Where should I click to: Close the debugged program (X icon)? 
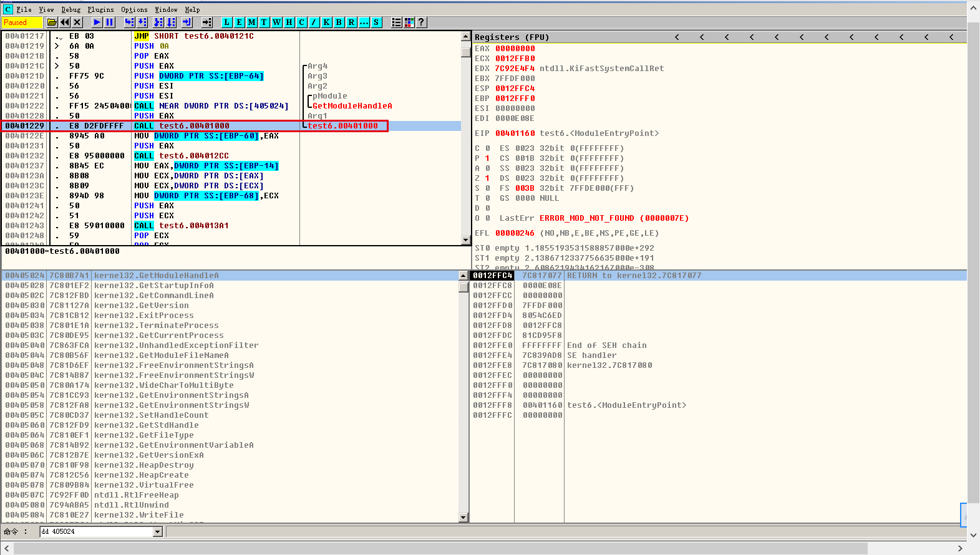click(x=77, y=22)
